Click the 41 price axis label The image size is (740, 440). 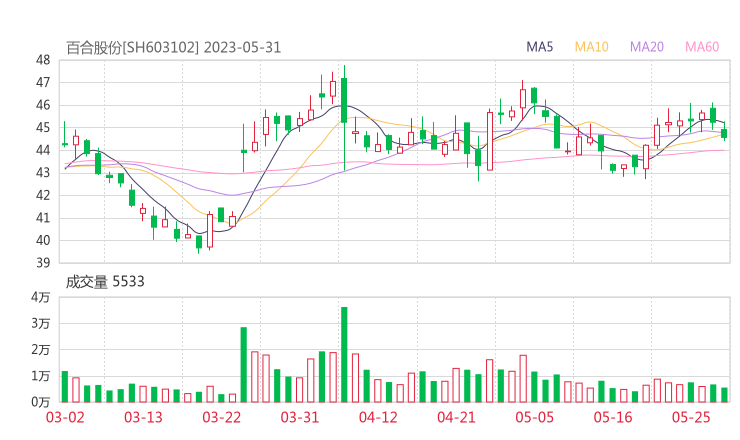[x=43, y=218]
